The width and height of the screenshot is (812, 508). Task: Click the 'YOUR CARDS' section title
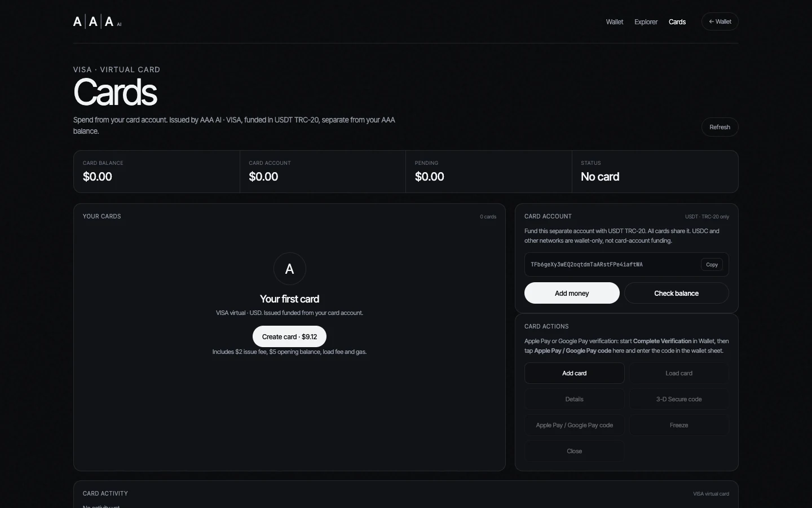(102, 216)
